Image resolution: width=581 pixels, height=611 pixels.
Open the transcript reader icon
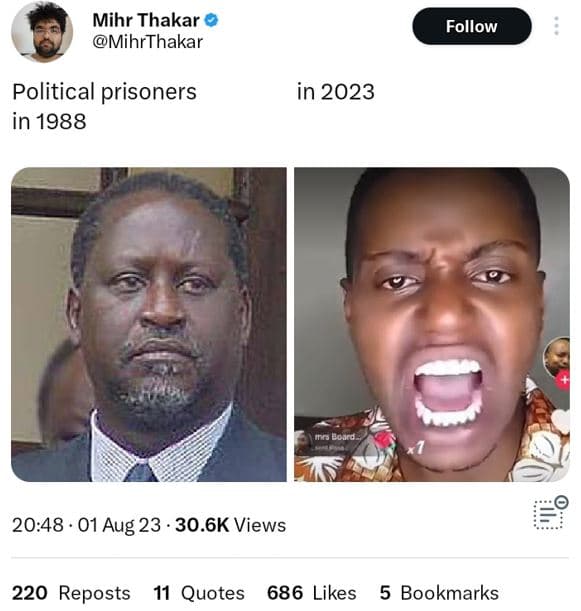[551, 512]
